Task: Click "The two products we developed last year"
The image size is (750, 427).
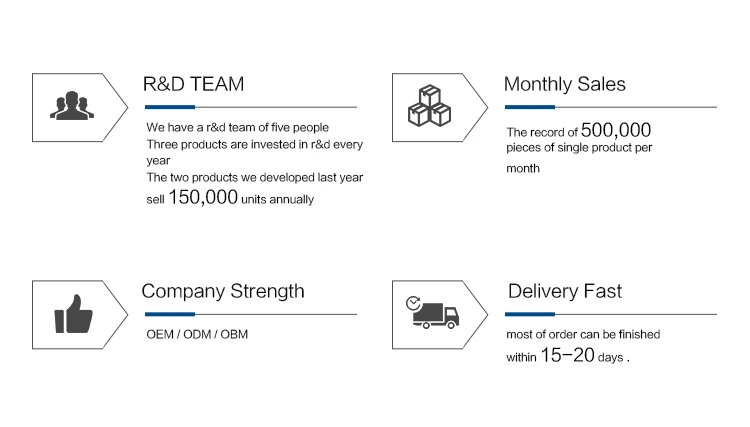Action: click(254, 177)
